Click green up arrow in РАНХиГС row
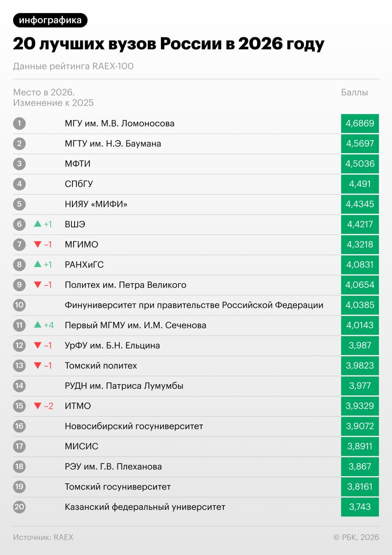Screen dimensions: 392x555 [38, 264]
